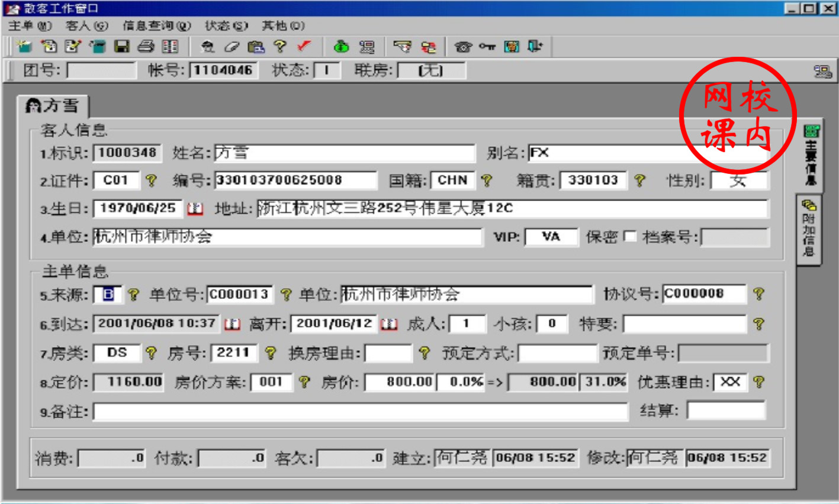Viewport: 839px width, 504px height.
Task: Open calendar picker beside 到达 field
Action: (232, 324)
